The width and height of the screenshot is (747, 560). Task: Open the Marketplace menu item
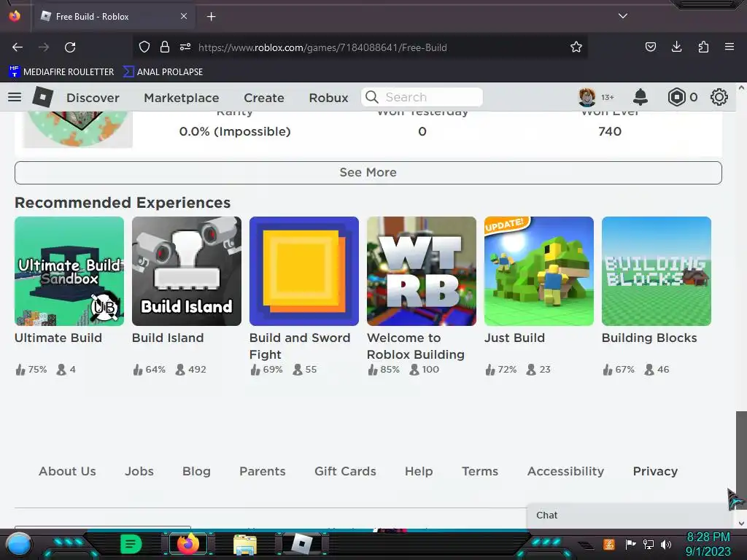pyautogui.click(x=182, y=98)
